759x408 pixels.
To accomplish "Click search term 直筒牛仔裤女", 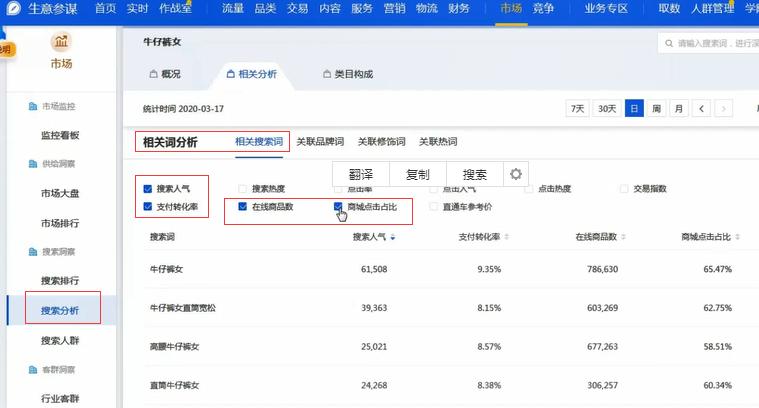I will (x=174, y=385).
